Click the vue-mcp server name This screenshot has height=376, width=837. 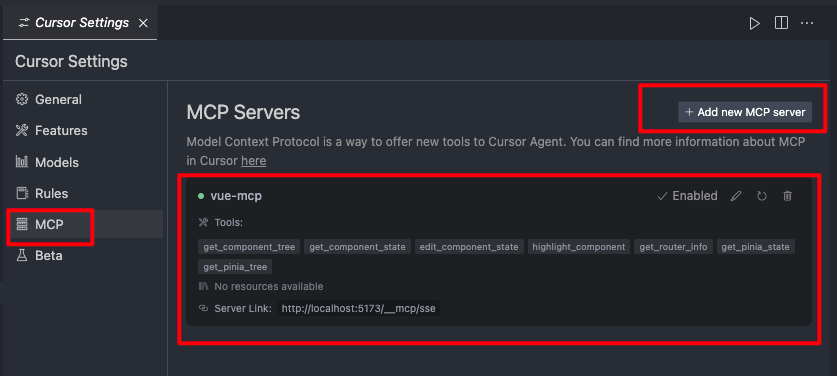tap(236, 196)
